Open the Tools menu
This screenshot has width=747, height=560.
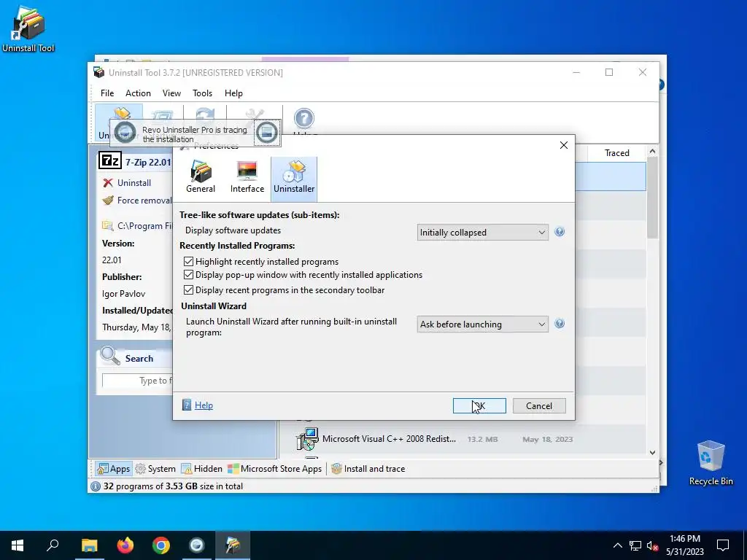[203, 93]
